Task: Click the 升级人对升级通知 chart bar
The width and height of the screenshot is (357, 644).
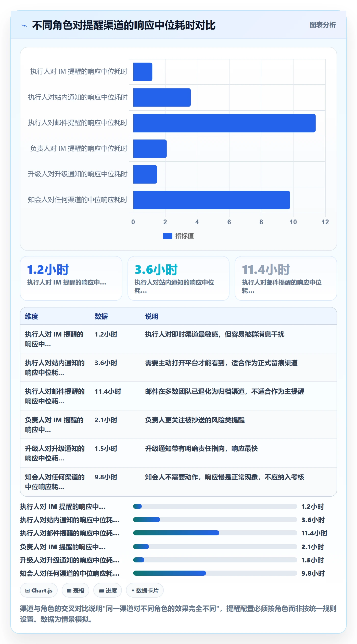Action: [145, 174]
